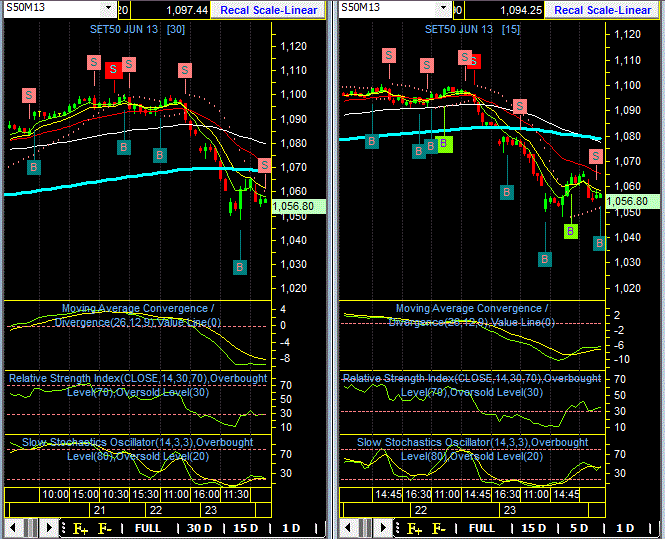Click MACD indicator title in left chart
The height and width of the screenshot is (539, 665).
138,315
